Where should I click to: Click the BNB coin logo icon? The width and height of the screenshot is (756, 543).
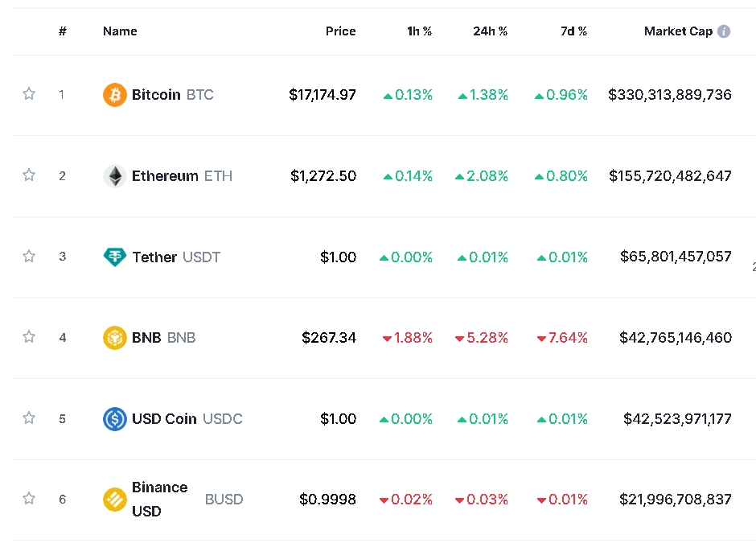[x=115, y=338]
